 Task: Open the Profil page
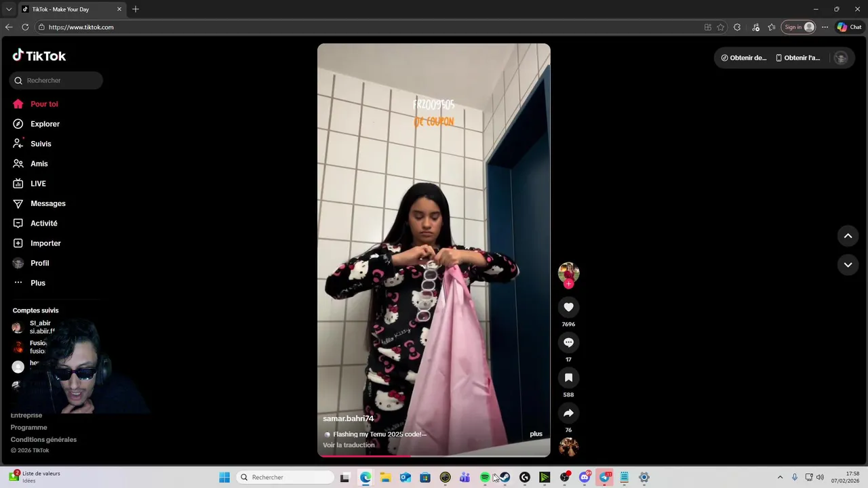(x=31, y=263)
